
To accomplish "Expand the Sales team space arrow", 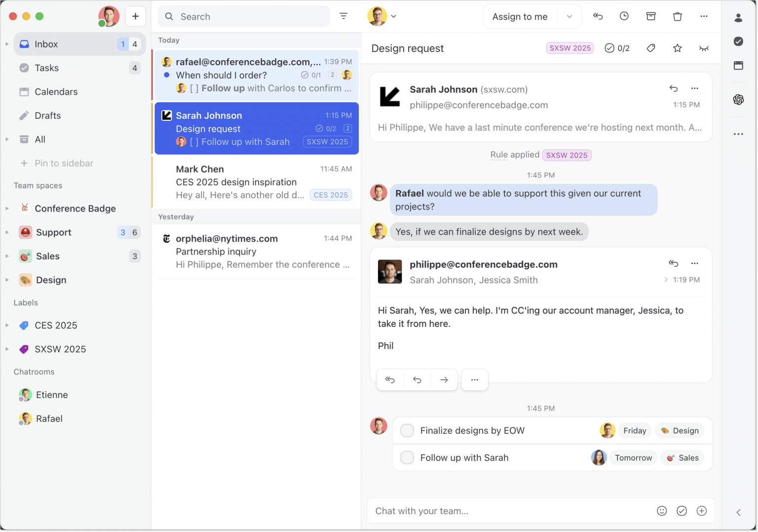I will pos(7,256).
